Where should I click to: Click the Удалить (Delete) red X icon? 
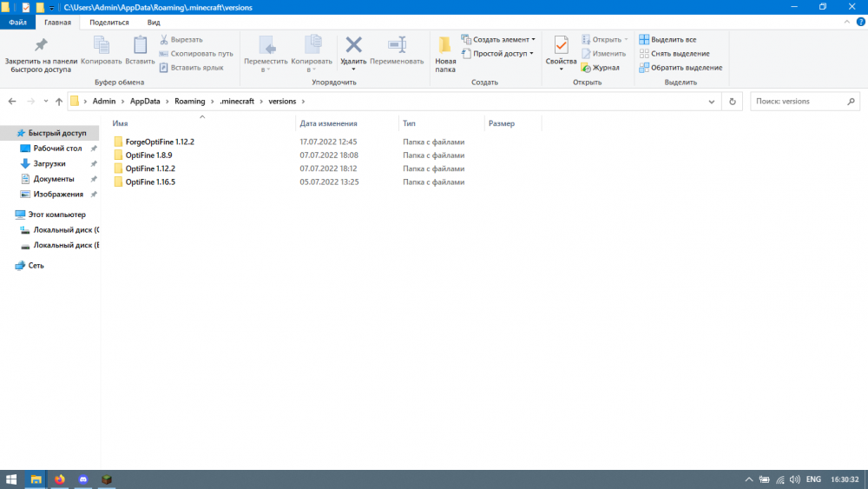click(x=353, y=45)
